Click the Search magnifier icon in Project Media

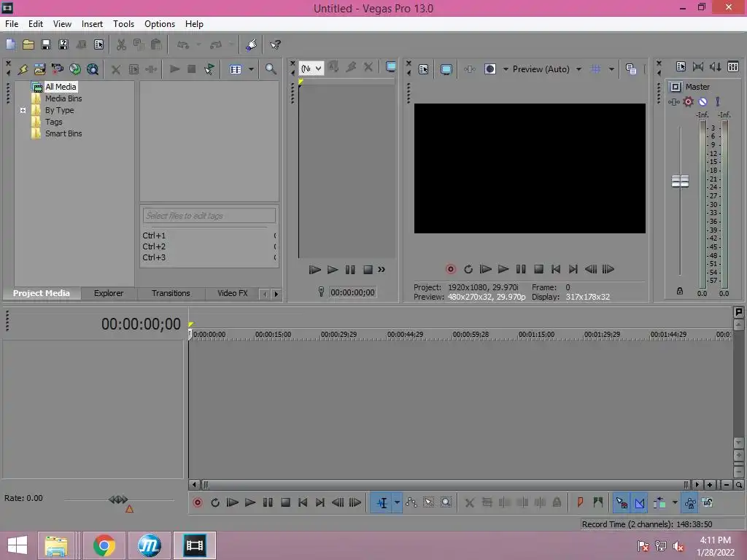[x=271, y=69]
